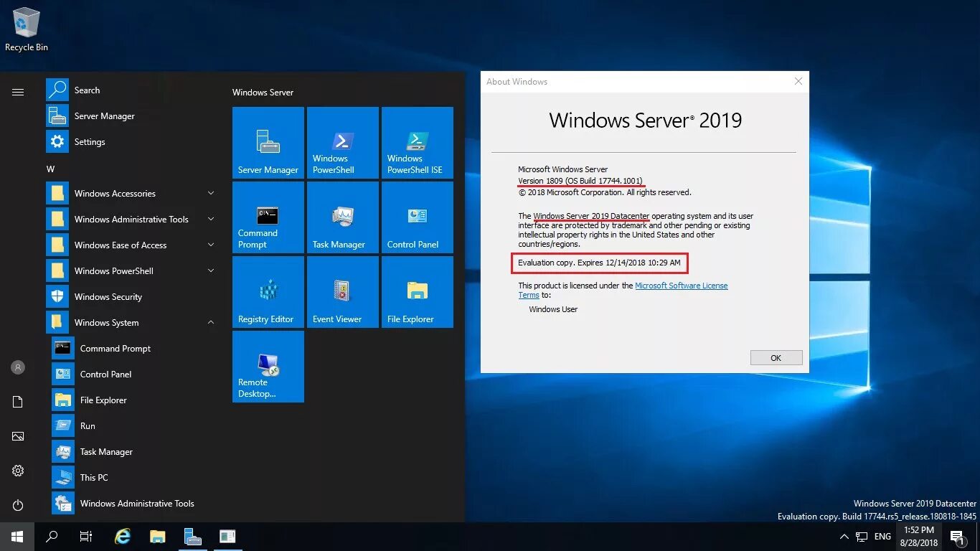
Task: Open the Command Prompt tile
Action: coord(268,217)
